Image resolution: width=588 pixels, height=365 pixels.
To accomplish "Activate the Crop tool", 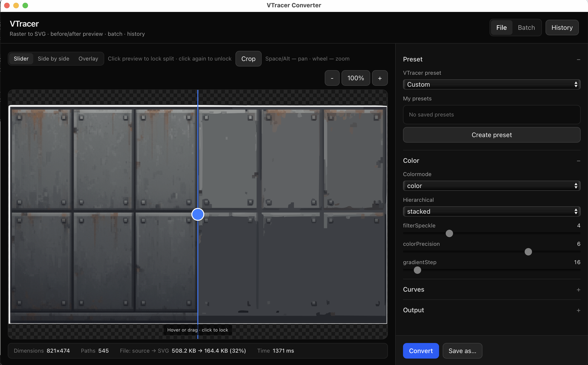I will point(248,59).
